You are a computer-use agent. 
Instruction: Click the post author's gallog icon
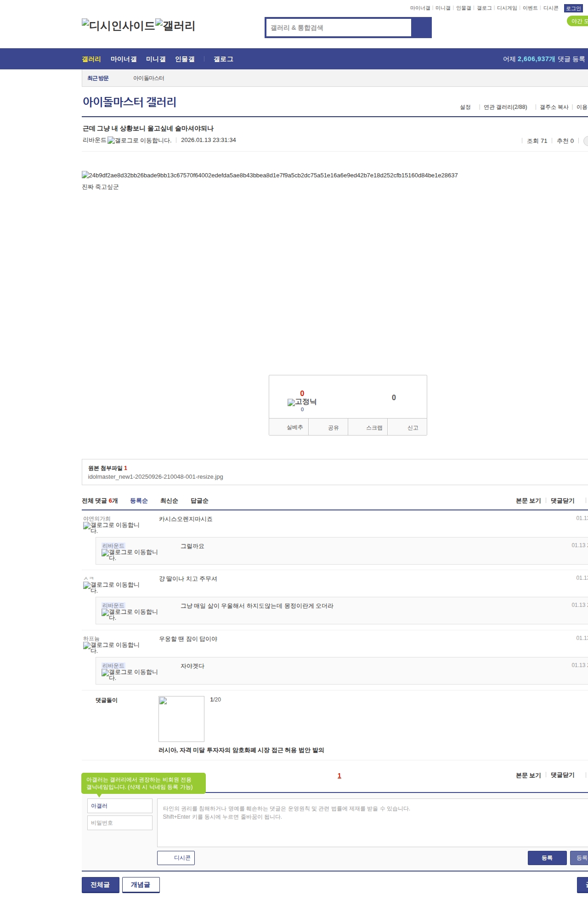click(139, 141)
